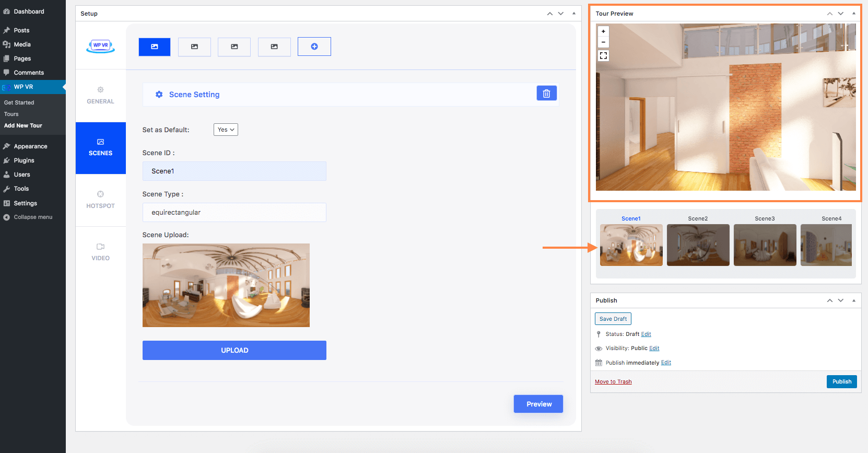Select the Scene1 thumbnail
This screenshot has width=868, height=453.
(631, 245)
